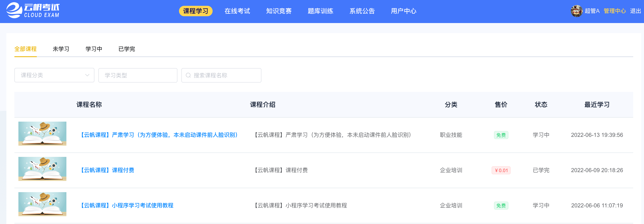The height and width of the screenshot is (224, 644).
Task: Switch to the 已学完 tab
Action: (126, 49)
